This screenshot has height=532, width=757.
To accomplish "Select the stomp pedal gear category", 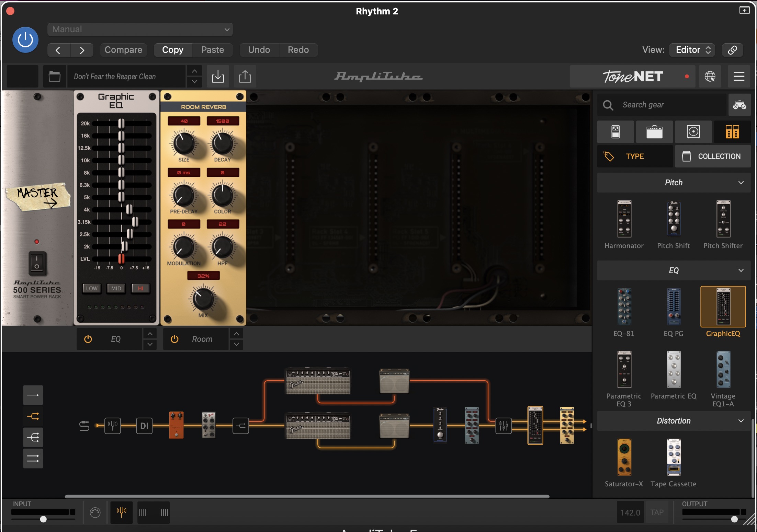I will pos(615,132).
